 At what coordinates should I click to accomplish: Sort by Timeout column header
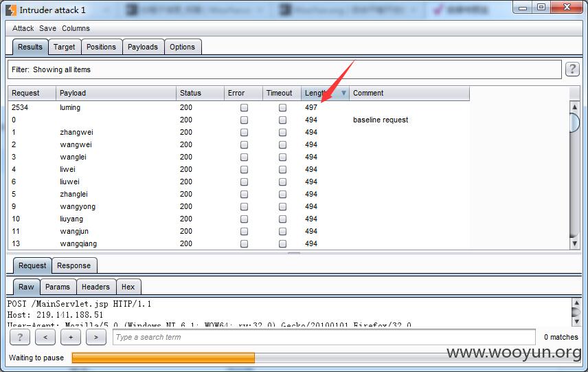click(x=282, y=93)
